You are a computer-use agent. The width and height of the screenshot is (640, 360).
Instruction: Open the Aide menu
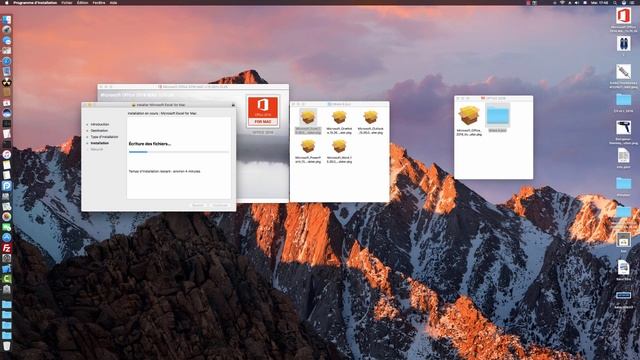(x=113, y=2)
